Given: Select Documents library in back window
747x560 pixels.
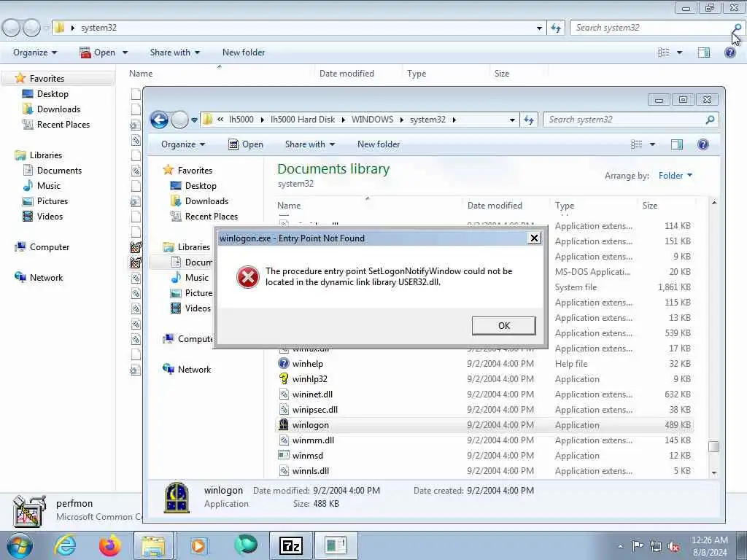Looking at the screenshot, I should point(60,171).
